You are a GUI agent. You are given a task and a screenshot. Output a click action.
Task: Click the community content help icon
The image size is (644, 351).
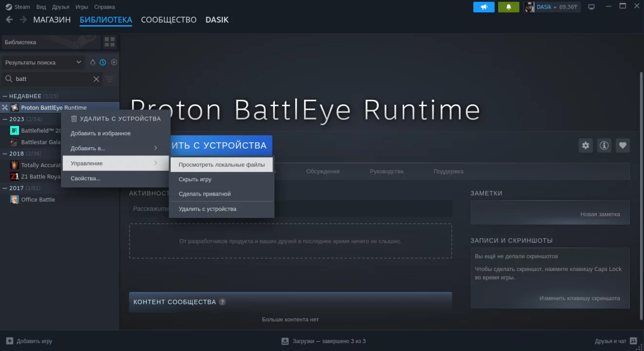click(222, 302)
